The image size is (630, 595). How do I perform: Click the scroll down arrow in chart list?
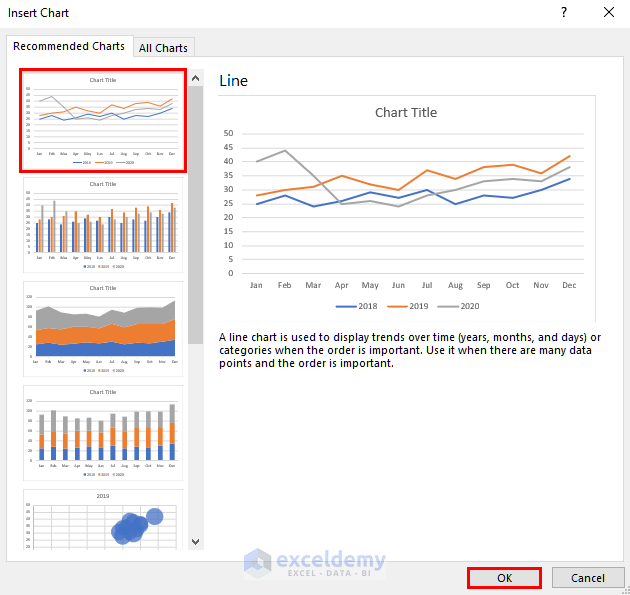[x=196, y=542]
